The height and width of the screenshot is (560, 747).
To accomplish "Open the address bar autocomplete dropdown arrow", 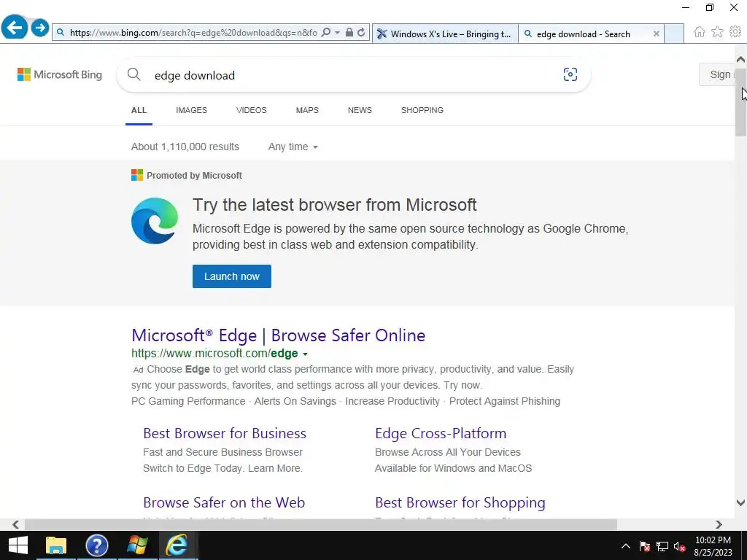I will 337,33.
